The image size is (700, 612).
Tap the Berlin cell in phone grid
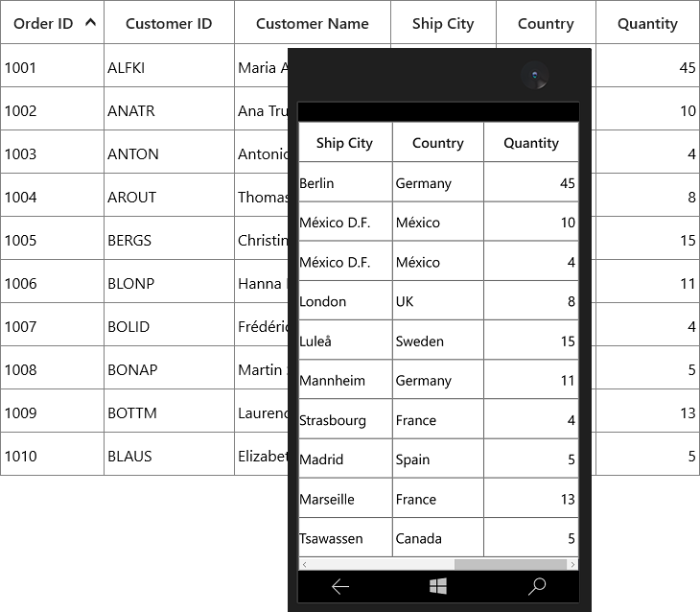(345, 182)
